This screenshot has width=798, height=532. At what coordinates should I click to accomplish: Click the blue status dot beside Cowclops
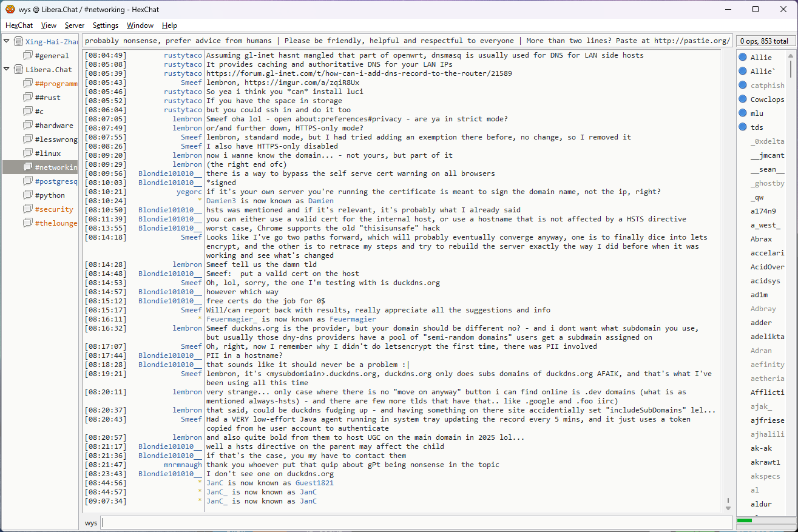pos(742,99)
